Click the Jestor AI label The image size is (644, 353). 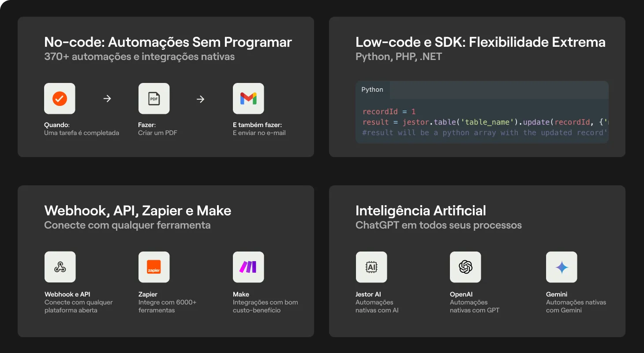368,294
